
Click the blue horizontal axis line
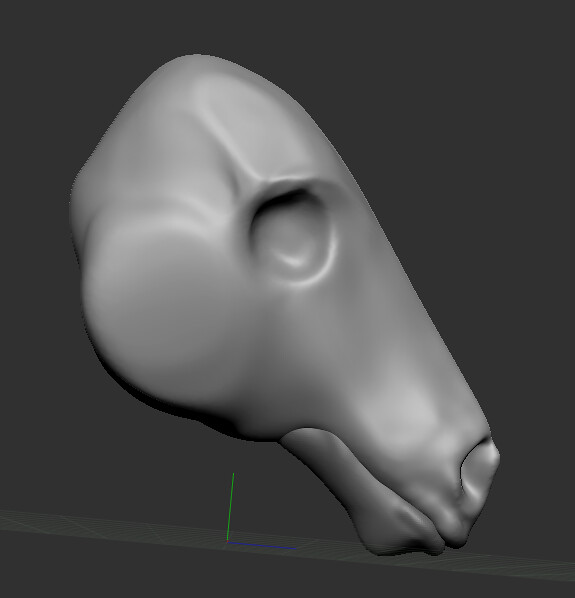click(262, 545)
